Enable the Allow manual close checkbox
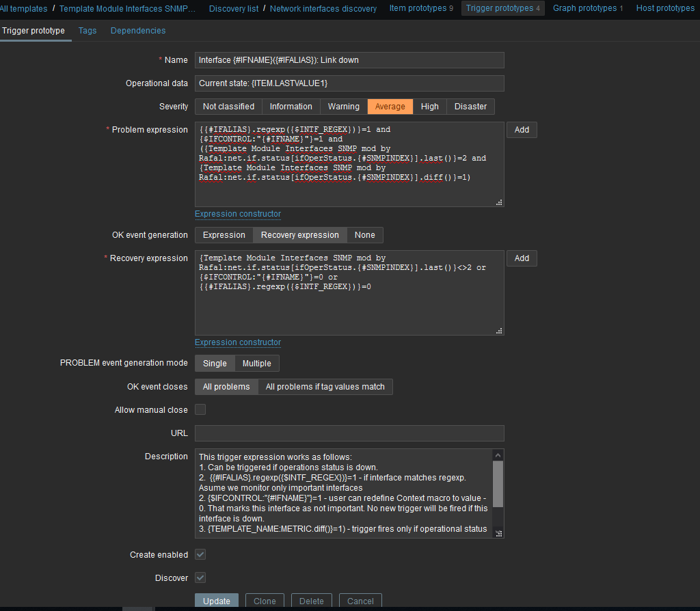Screen dimensions: 700x611 click(200, 409)
